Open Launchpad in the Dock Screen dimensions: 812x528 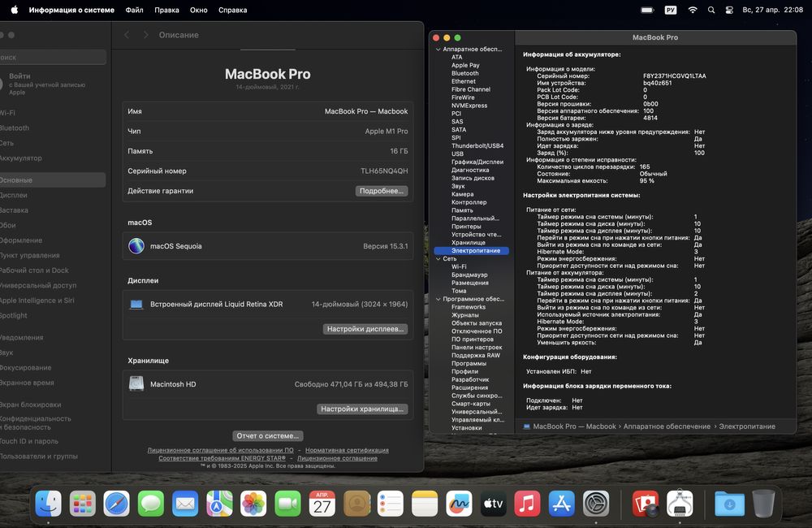pyautogui.click(x=82, y=503)
